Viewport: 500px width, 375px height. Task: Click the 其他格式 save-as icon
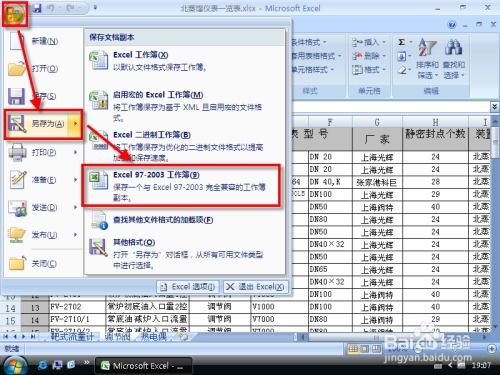(99, 247)
